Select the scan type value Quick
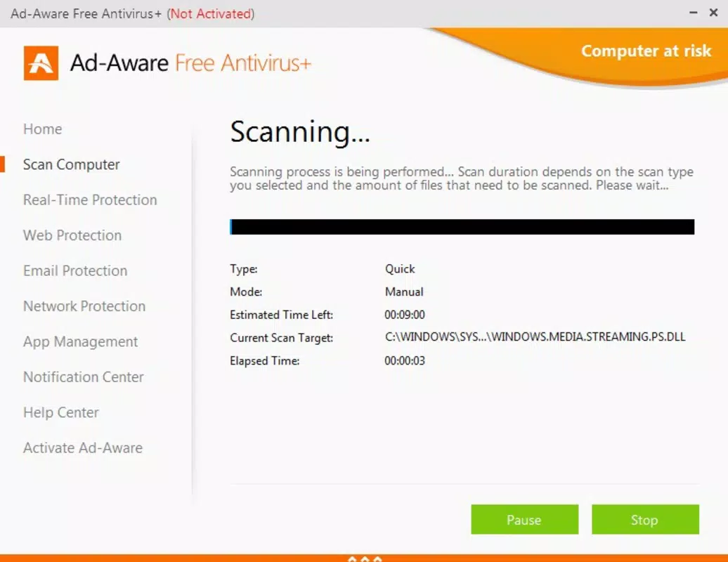The height and width of the screenshot is (562, 728). point(400,269)
